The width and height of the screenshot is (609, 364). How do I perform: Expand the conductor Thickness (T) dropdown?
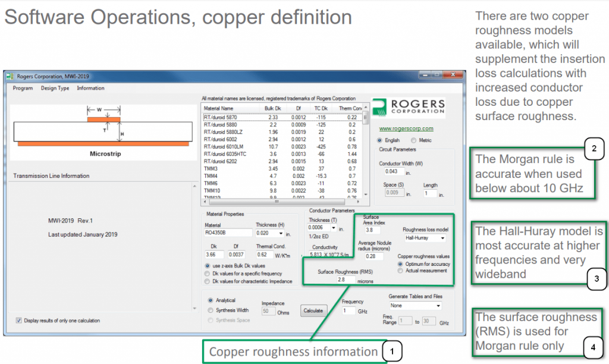(333, 228)
